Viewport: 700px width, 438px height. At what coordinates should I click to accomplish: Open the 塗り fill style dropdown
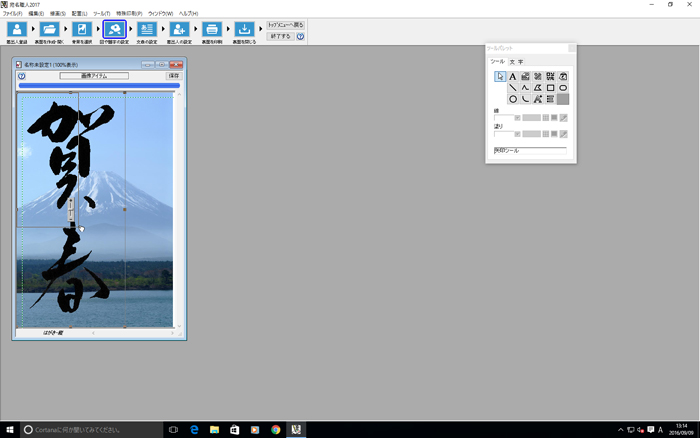pos(531,134)
